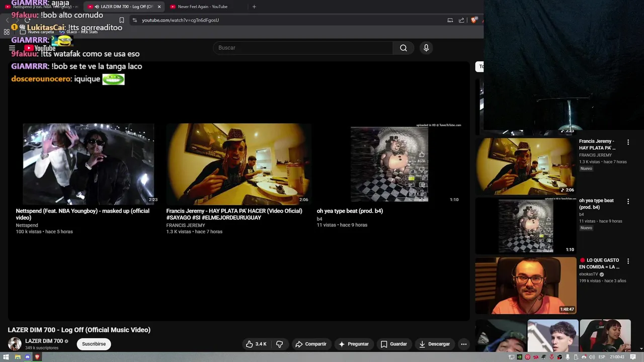Open Nueva carpeta bookmarks folder

[37, 32]
